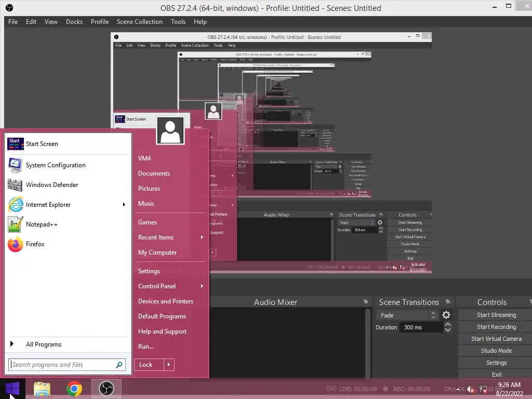This screenshot has width=532, height=399.
Task: Open the File menu
Action: click(x=13, y=22)
